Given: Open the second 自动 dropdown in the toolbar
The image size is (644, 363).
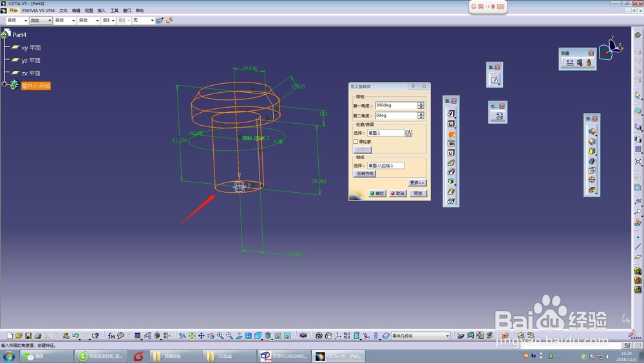Looking at the screenshot, I should tap(41, 20).
